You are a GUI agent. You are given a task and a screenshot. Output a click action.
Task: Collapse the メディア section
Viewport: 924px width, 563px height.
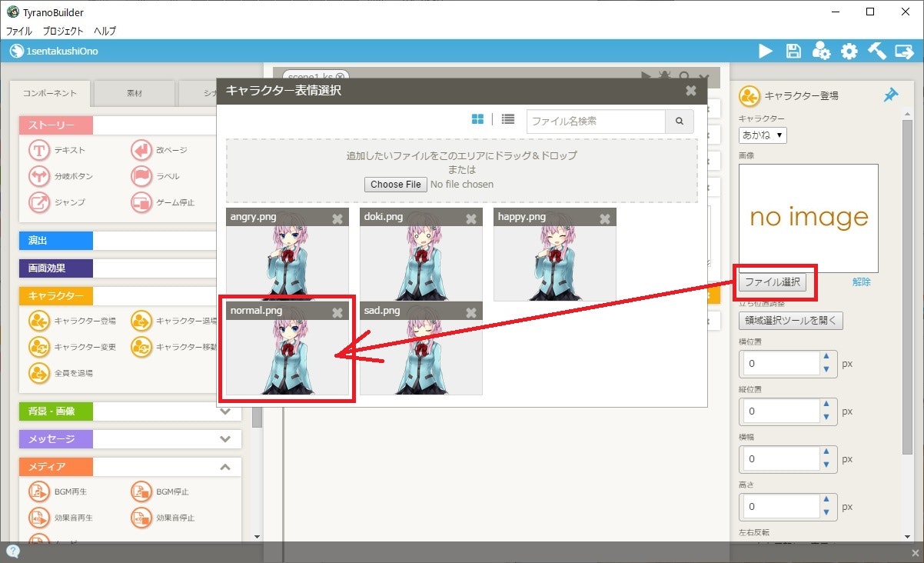point(225,467)
